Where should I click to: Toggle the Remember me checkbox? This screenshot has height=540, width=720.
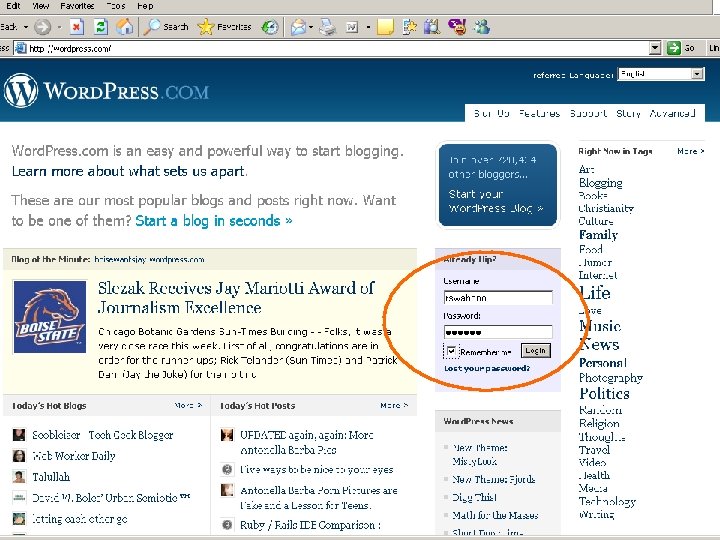[451, 351]
